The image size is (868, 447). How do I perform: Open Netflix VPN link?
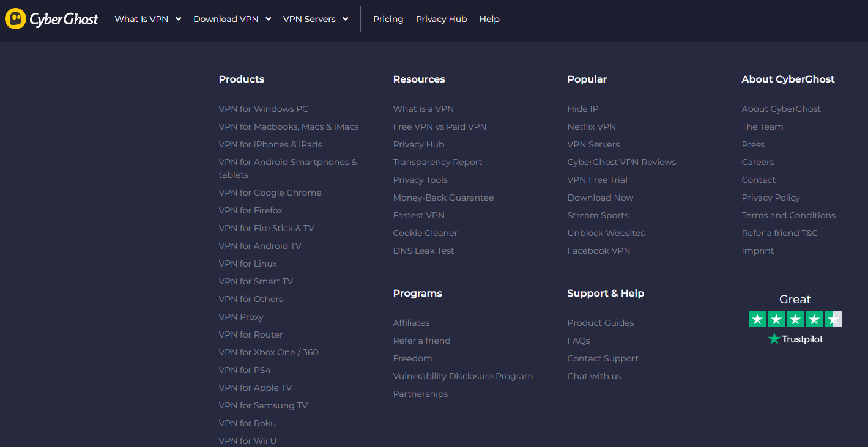click(592, 127)
